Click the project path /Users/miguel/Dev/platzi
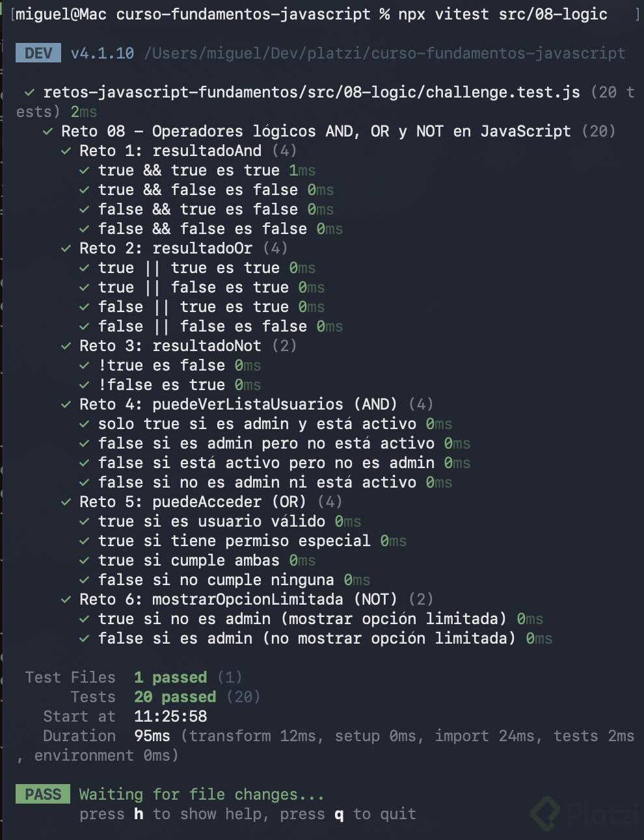 [x=384, y=53]
